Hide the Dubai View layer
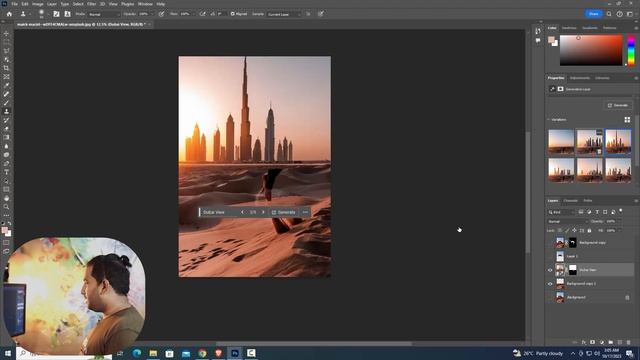 click(550, 270)
